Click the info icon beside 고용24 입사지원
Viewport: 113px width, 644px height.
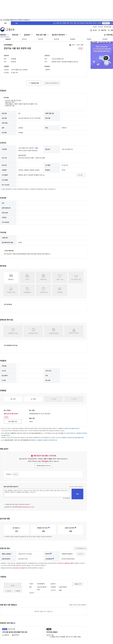(76, 527)
